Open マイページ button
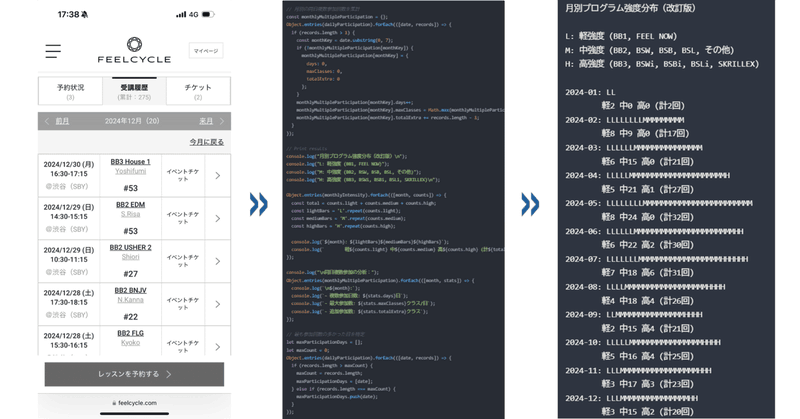The height and width of the screenshot is (419, 800). point(206,51)
